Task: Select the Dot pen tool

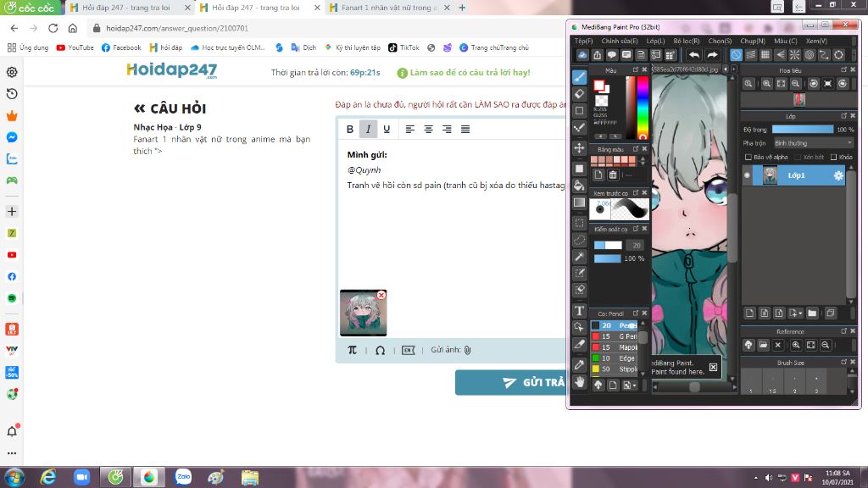Action: [579, 127]
